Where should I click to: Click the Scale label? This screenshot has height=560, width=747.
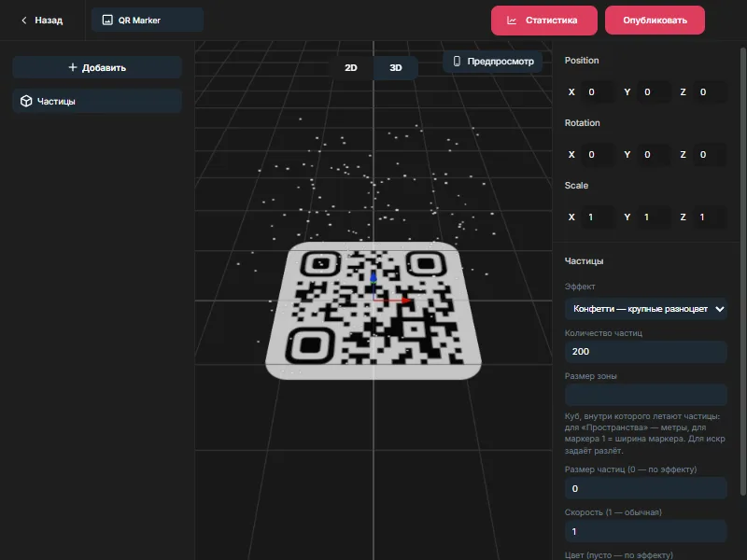tap(576, 185)
